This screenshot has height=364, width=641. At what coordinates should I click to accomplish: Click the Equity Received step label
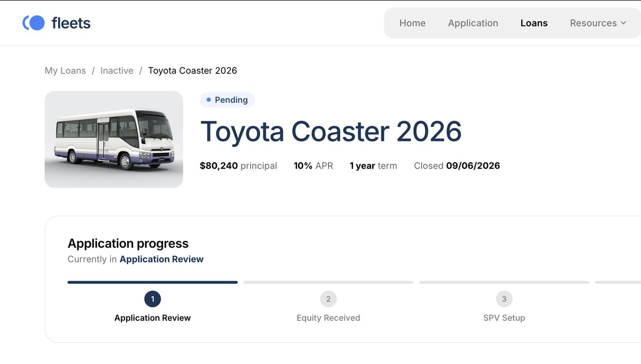click(328, 318)
